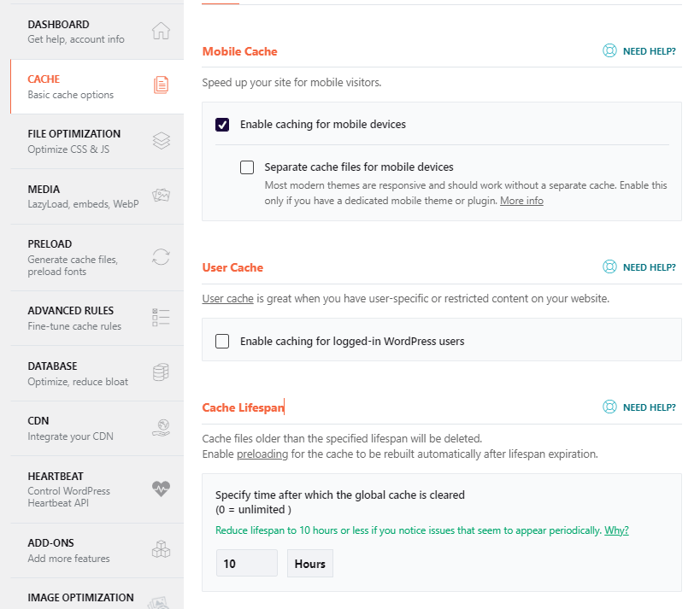Screen dimensions: 700x609
Task: Click inside the cache lifespan number field
Action: coord(246,563)
